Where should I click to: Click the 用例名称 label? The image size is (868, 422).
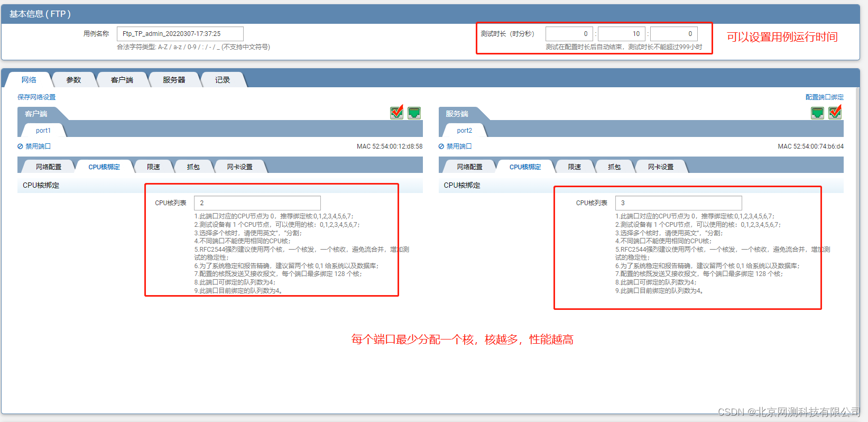96,34
